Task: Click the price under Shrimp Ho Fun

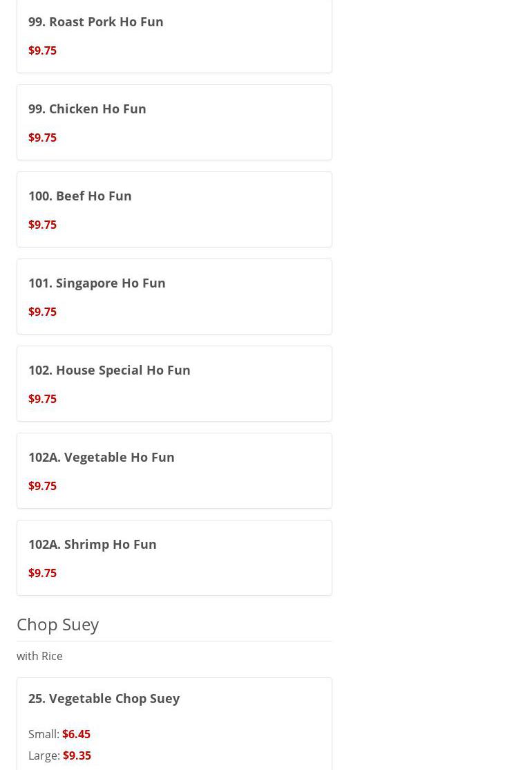Action: (42, 573)
